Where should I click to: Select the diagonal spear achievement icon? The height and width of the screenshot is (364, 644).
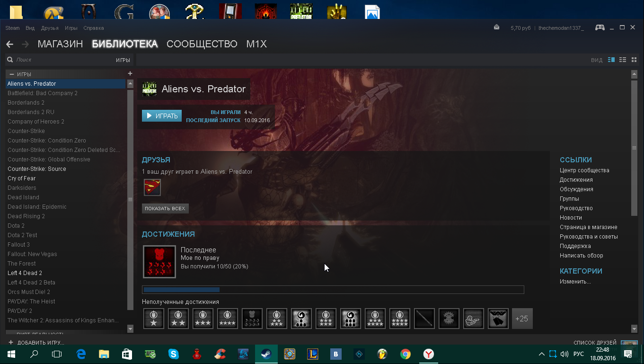pos(424,319)
